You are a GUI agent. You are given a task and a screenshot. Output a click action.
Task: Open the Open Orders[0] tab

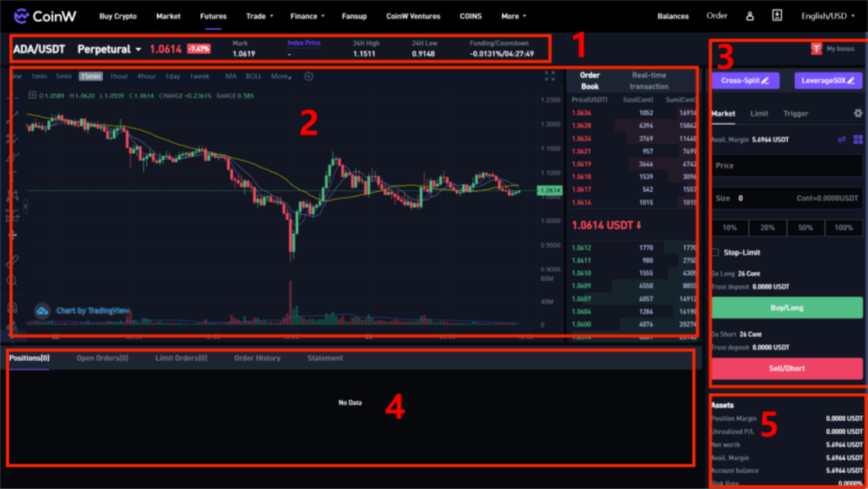[103, 358]
